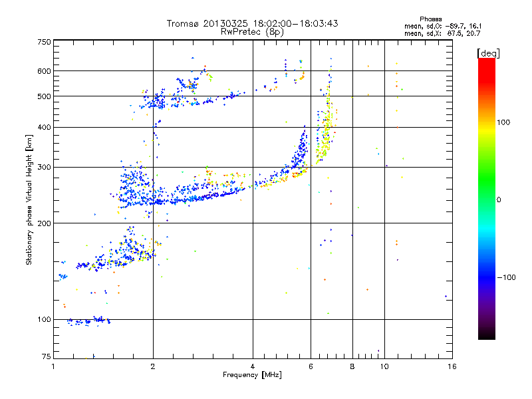Click the y-axis tick label "300"
This screenshot has height=399, width=532.
44,168
